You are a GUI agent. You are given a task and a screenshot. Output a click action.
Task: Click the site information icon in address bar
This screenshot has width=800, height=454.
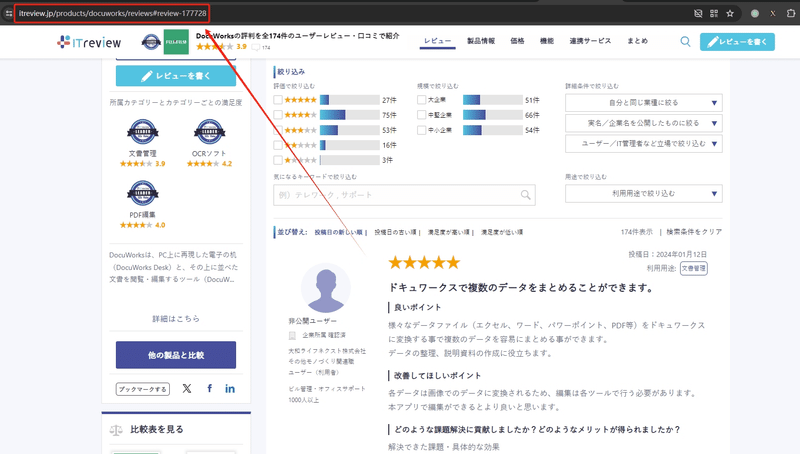[9, 13]
